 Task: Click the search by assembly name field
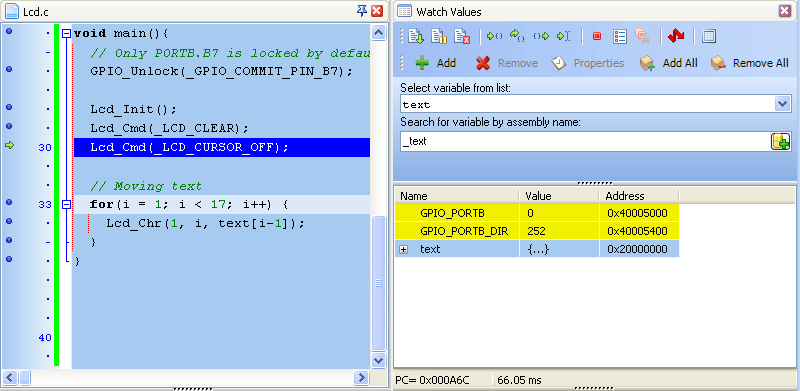[585, 141]
